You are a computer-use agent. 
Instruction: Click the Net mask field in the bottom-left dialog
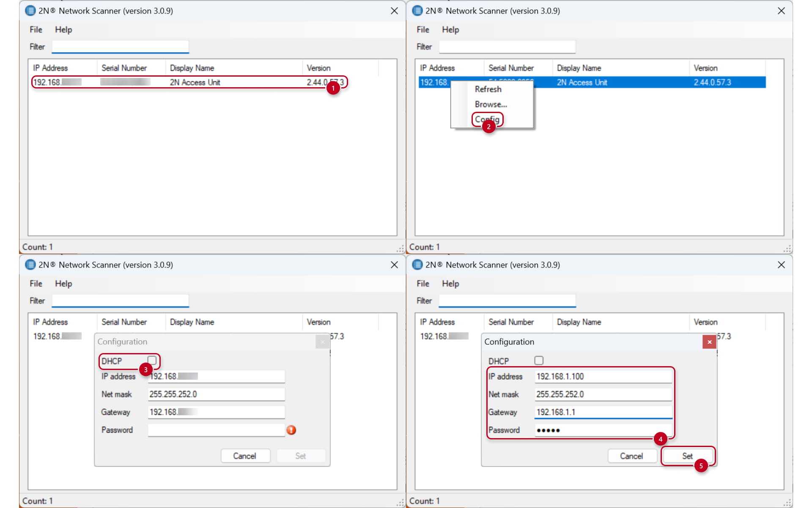pos(216,394)
